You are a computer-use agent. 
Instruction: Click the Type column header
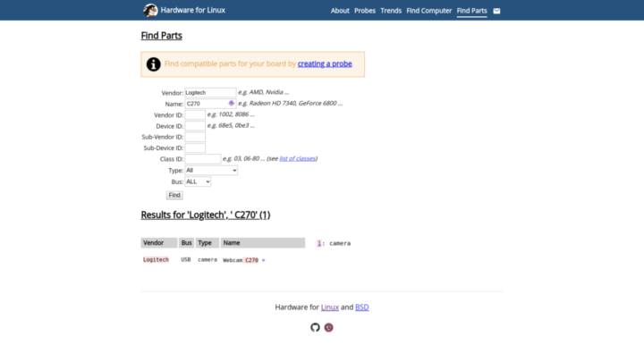click(208, 243)
